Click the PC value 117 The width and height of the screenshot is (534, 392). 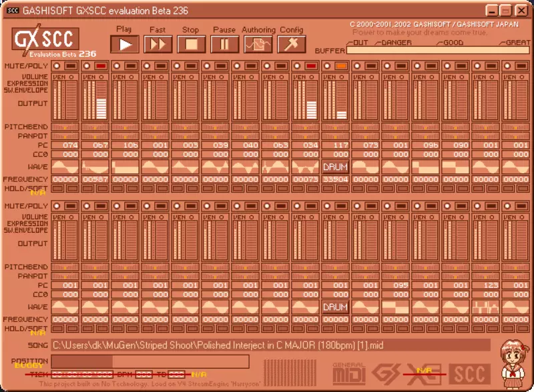pyautogui.click(x=336, y=145)
